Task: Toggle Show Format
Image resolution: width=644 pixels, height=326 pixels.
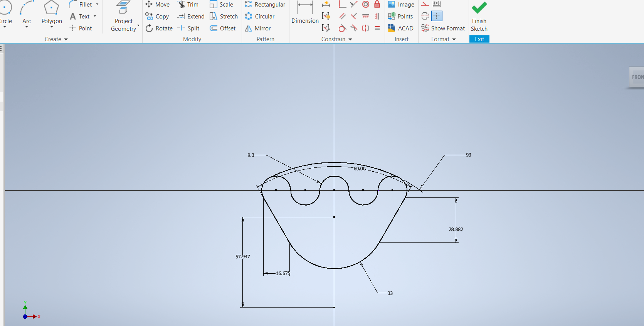Action: coord(443,28)
